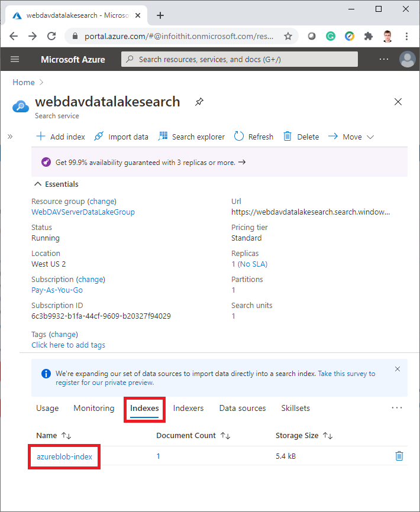Collapse the Essentials section
This screenshot has width=420, height=512.
(57, 184)
